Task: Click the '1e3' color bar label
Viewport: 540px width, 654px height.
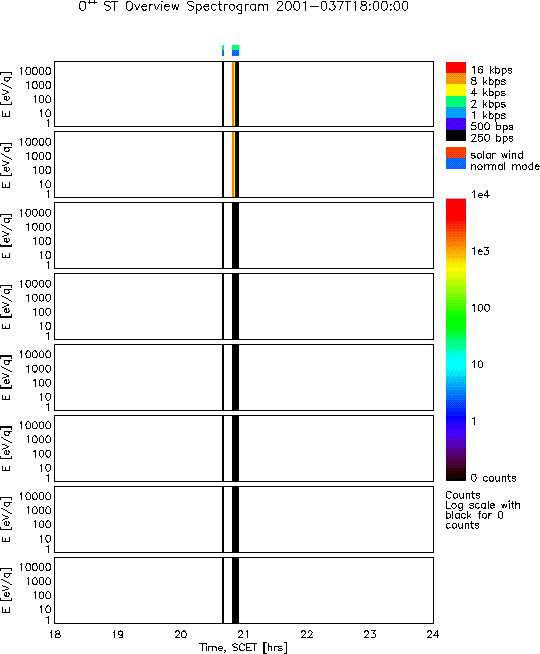Action: click(x=480, y=251)
